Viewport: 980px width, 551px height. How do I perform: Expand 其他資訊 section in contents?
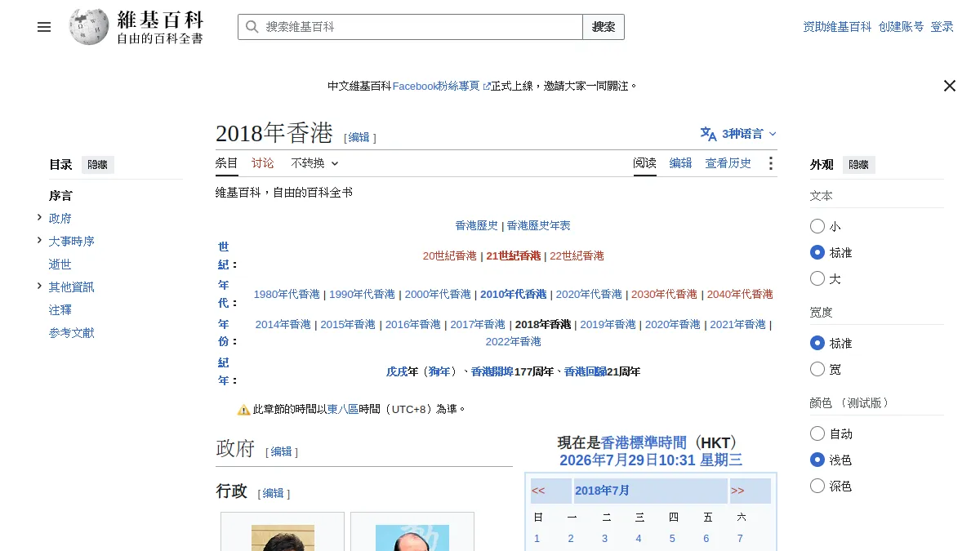click(x=39, y=286)
